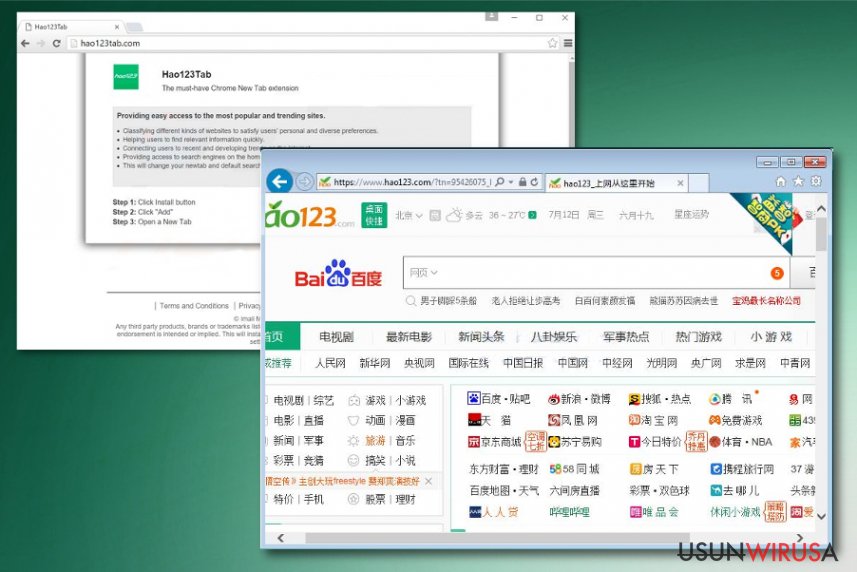857x572 pixels.
Task: Open the IE home icon
Action: (780, 181)
